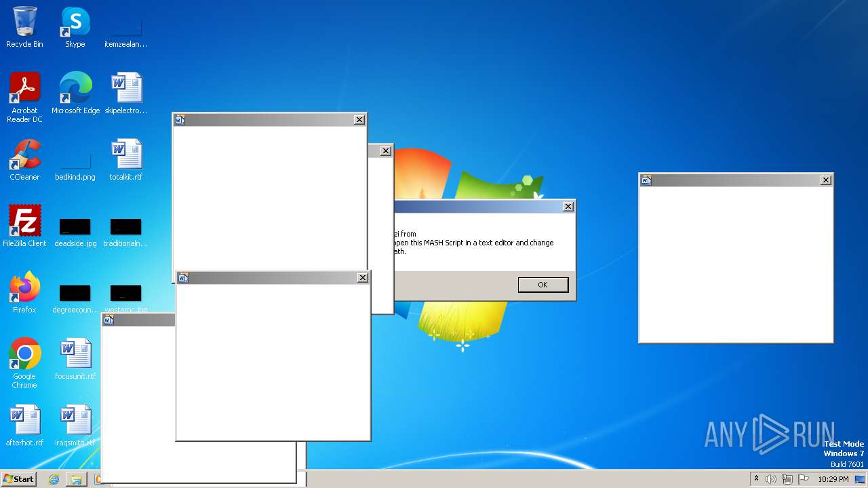Launch Skype from the desktop
Screen dimensions: 868x488
[75, 27]
